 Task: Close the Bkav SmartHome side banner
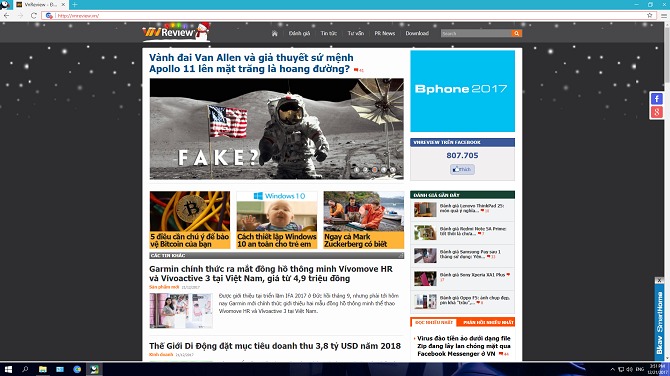click(x=659, y=280)
